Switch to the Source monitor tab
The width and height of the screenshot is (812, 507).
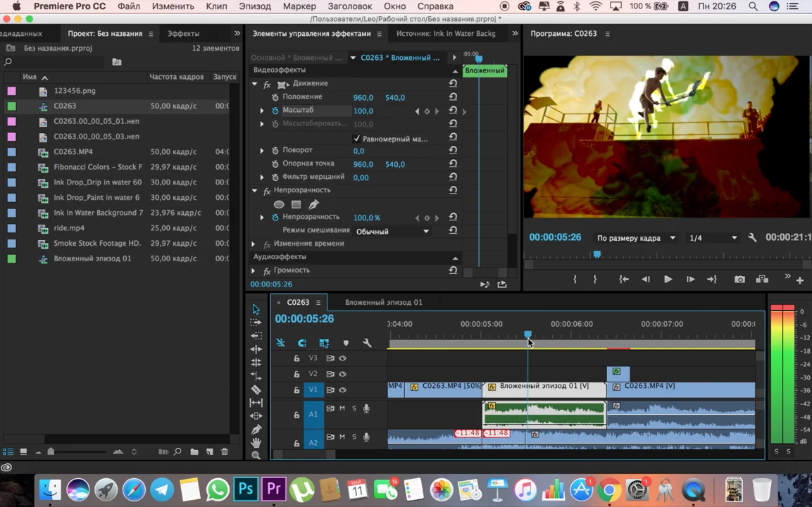tap(446, 33)
